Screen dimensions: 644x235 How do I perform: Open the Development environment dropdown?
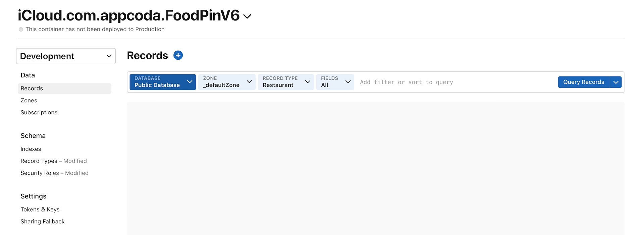[66, 56]
